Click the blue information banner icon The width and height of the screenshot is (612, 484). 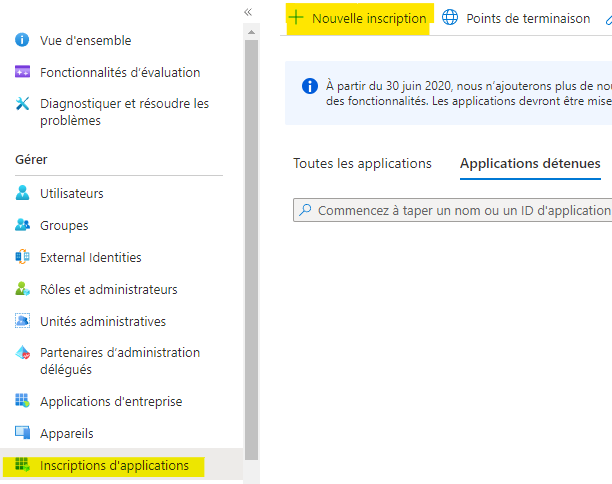pos(309,86)
